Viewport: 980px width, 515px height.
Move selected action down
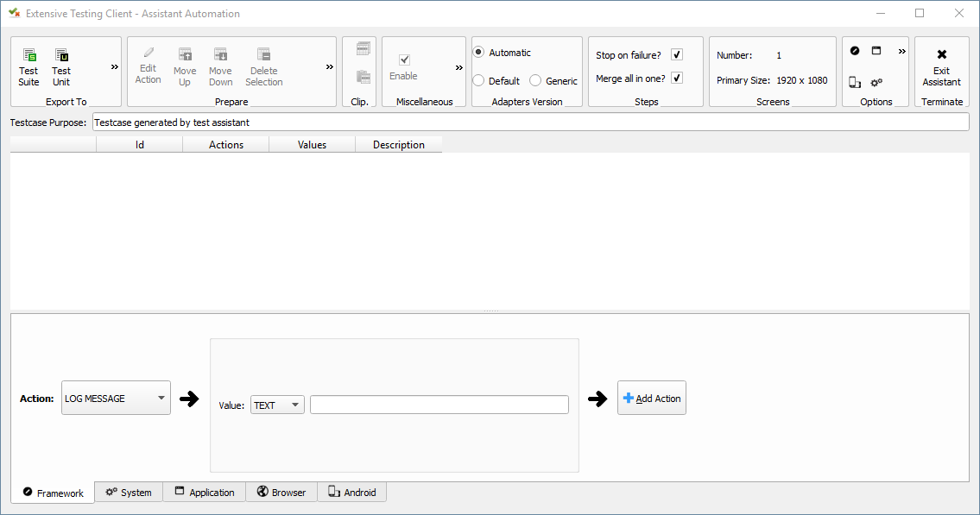[x=221, y=67]
